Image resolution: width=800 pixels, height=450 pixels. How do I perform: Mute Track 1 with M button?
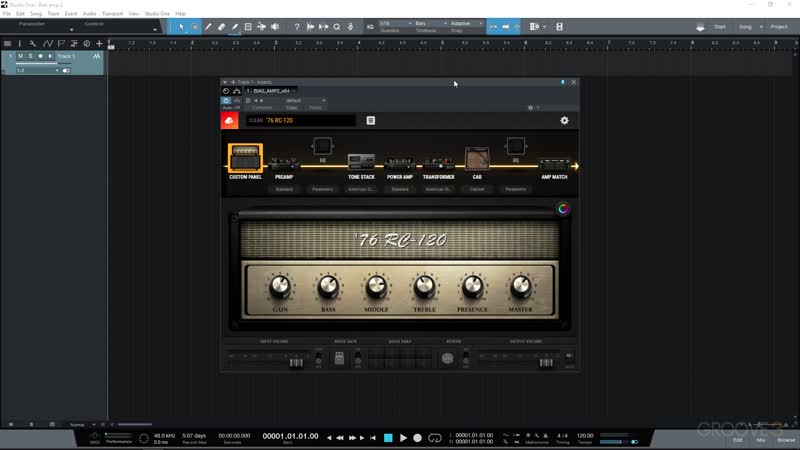tap(20, 56)
